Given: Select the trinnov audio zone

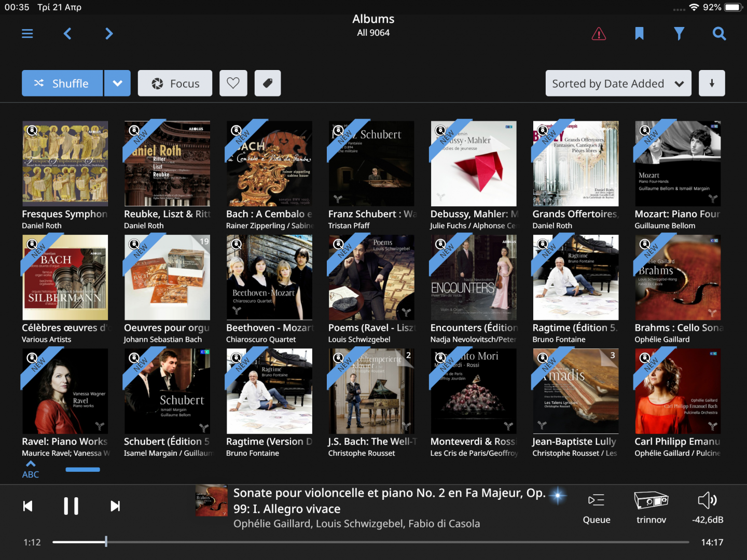Looking at the screenshot, I should coord(651,508).
